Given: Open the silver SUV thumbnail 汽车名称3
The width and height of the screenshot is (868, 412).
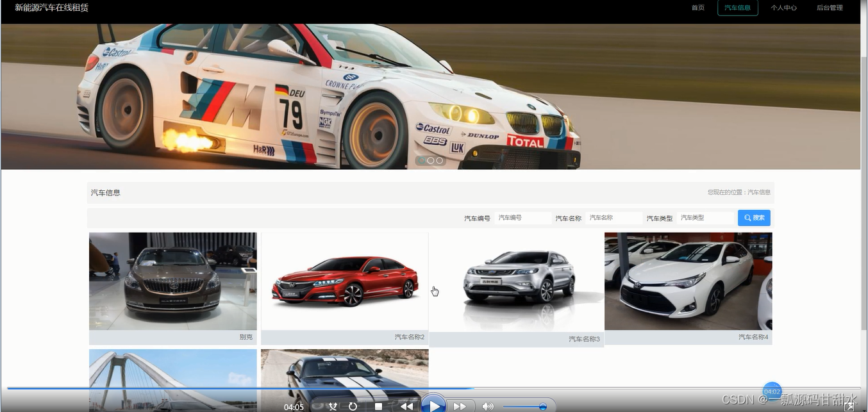Looking at the screenshot, I should point(517,282).
